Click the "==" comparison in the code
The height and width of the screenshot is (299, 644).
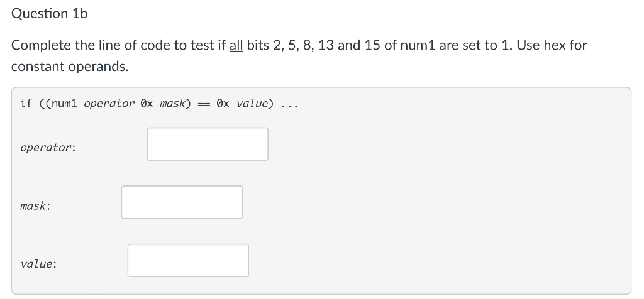coord(204,104)
